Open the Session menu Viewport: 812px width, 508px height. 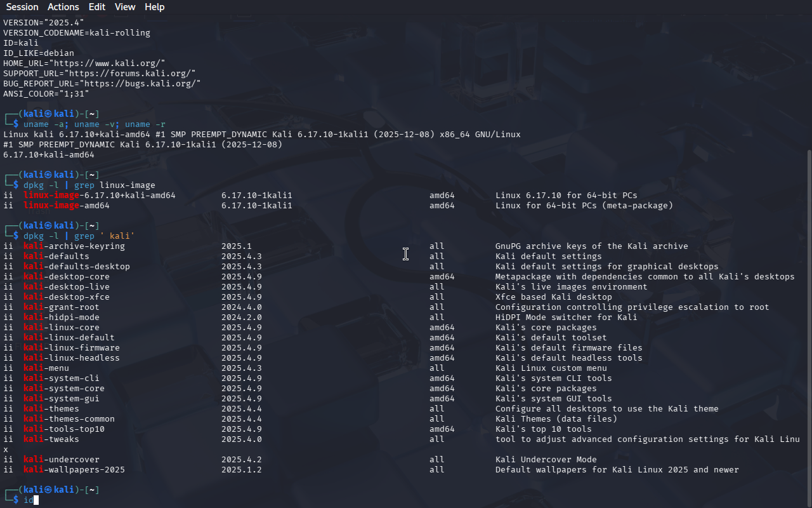coord(22,7)
